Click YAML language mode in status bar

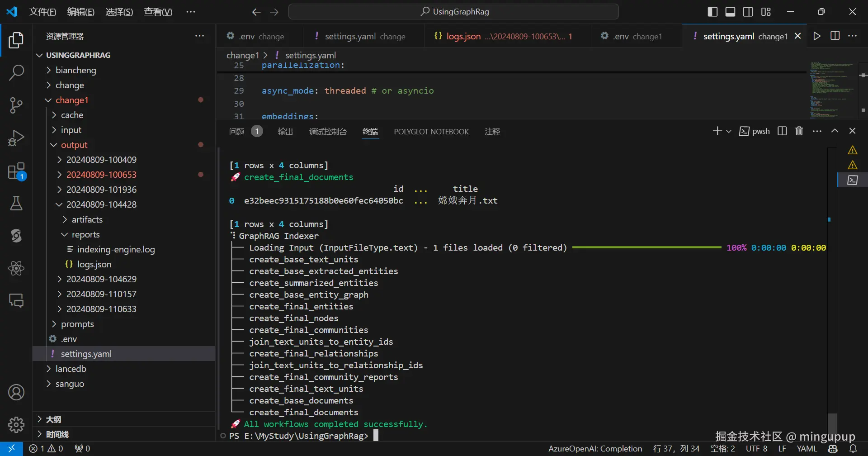coord(807,449)
